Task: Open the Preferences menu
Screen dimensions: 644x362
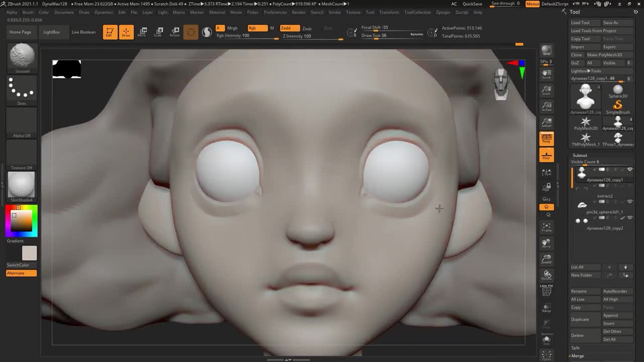Action: pyautogui.click(x=275, y=12)
